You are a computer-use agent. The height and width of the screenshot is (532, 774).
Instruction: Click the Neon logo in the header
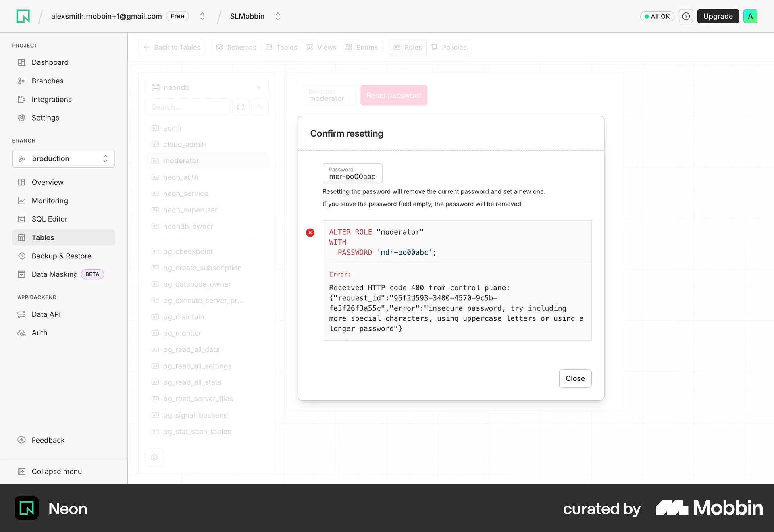coord(23,16)
